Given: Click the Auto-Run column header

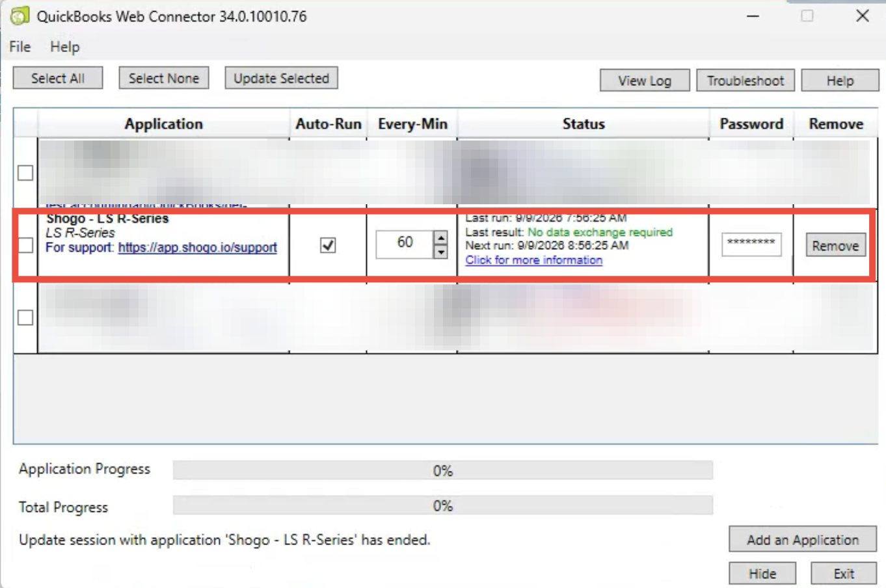Looking at the screenshot, I should pyautogui.click(x=329, y=124).
